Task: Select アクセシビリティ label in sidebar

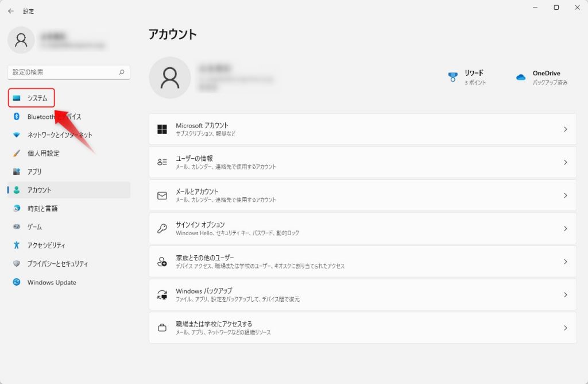Action: click(x=46, y=245)
